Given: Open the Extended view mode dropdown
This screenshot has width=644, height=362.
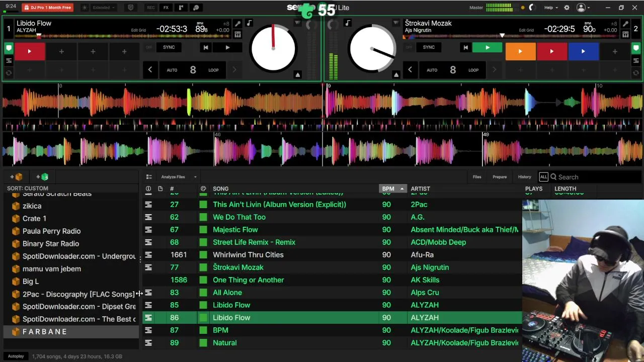Looking at the screenshot, I should 104,8.
